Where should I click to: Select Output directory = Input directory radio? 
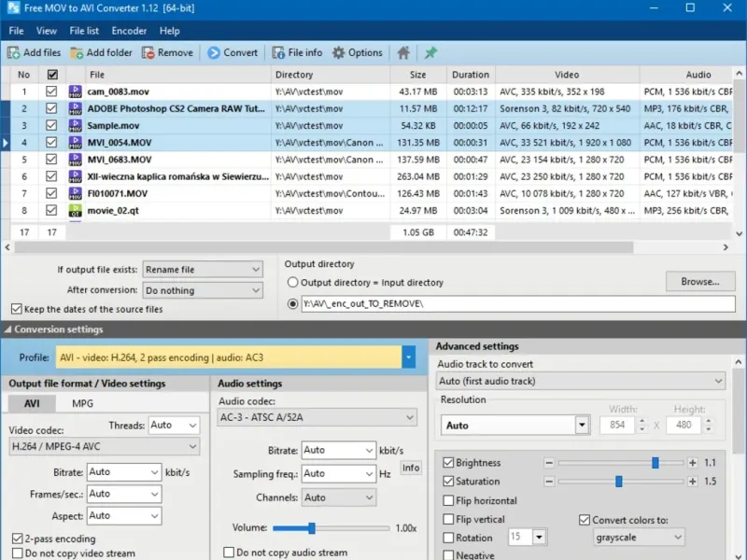(293, 282)
